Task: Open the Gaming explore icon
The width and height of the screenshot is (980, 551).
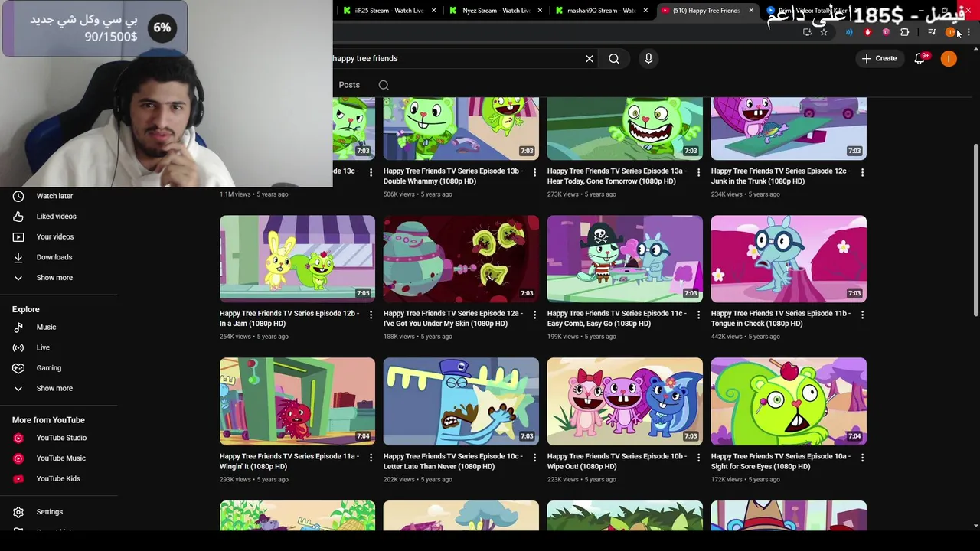Action: coord(18,368)
